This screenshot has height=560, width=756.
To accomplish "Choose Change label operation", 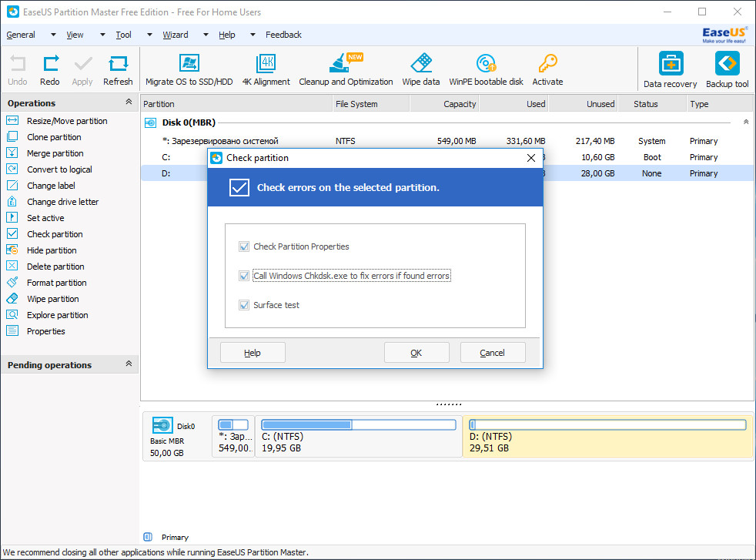I will 51,186.
